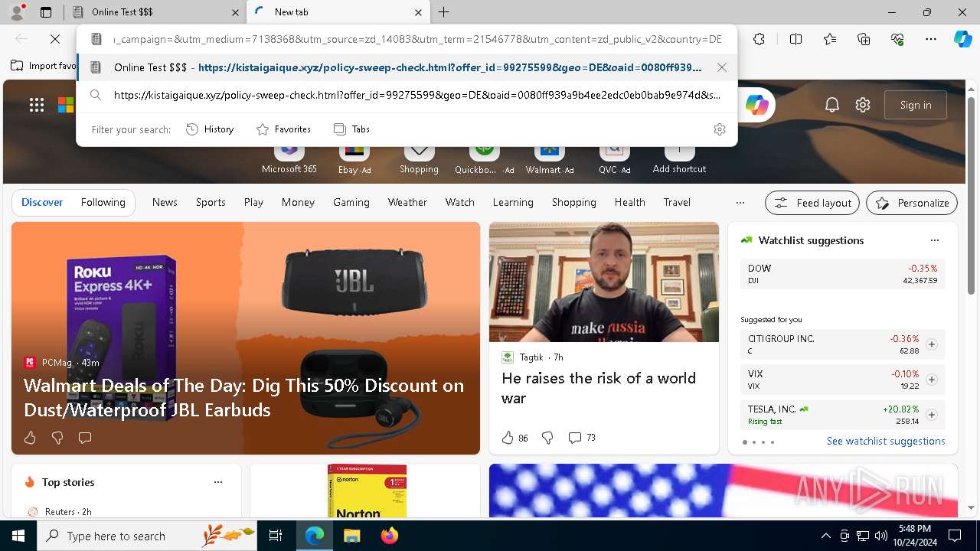This screenshot has height=551, width=980.
Task: Filter the search by Favorites
Action: pos(283,129)
